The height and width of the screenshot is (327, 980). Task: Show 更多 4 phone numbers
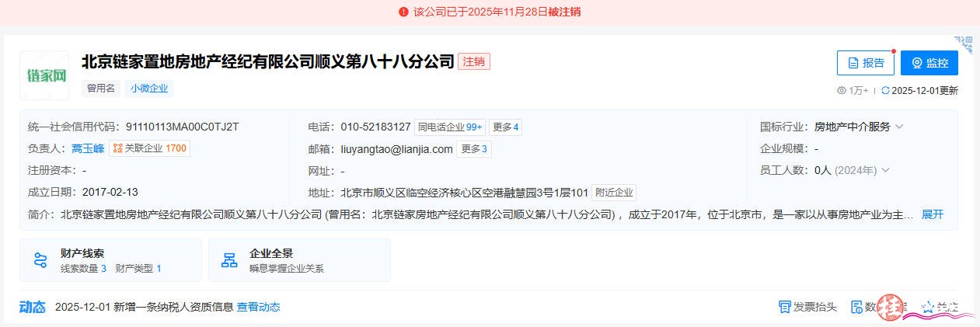[x=505, y=127]
